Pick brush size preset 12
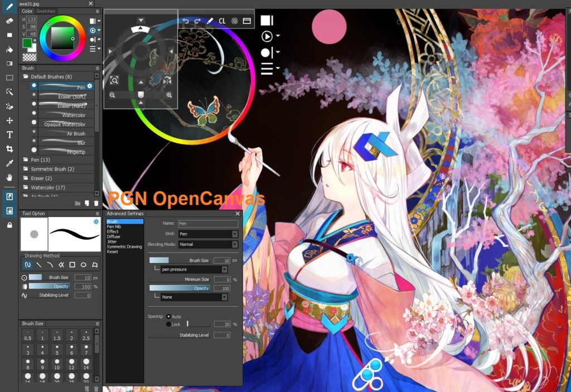 72,364
